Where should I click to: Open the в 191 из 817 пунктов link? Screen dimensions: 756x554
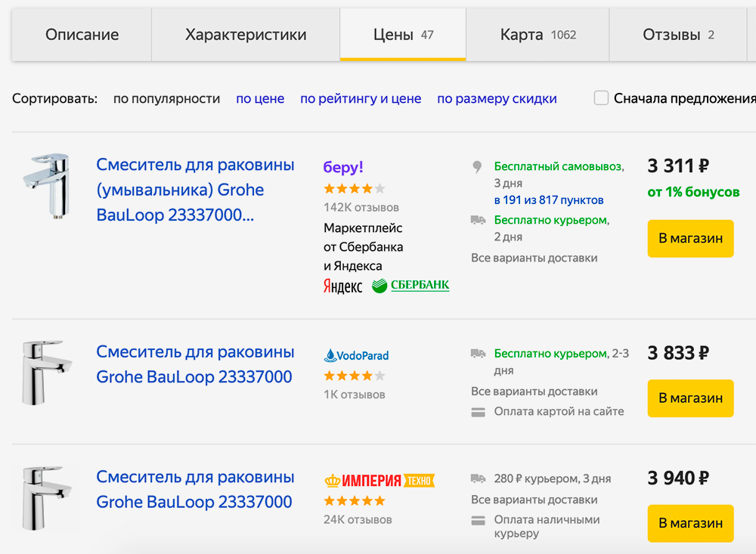pos(549,200)
